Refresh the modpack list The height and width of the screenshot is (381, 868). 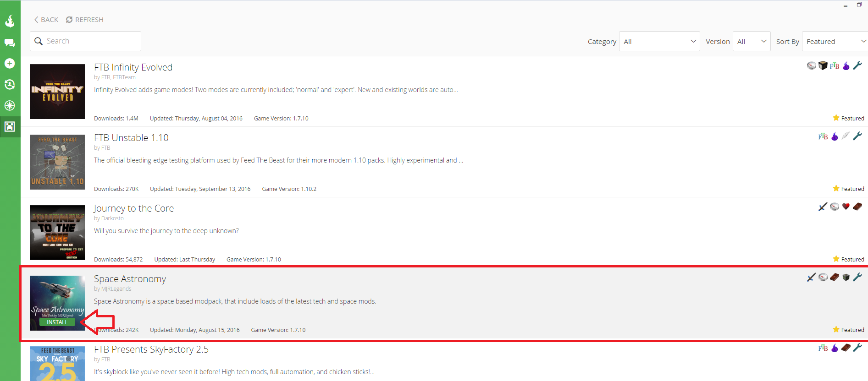coord(85,20)
